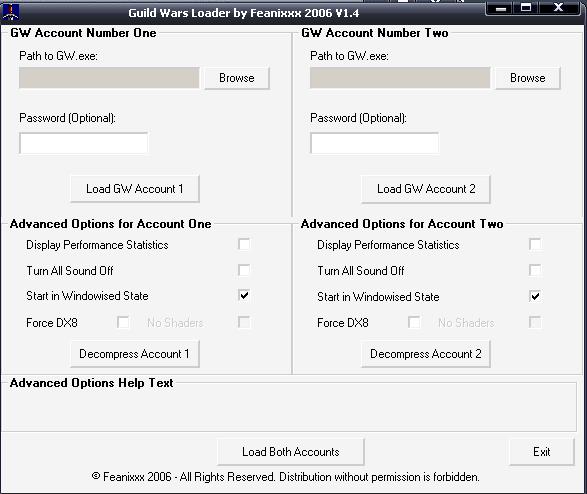Browse for Account Two GW.exe path
The image size is (587, 494).
pos(527,78)
